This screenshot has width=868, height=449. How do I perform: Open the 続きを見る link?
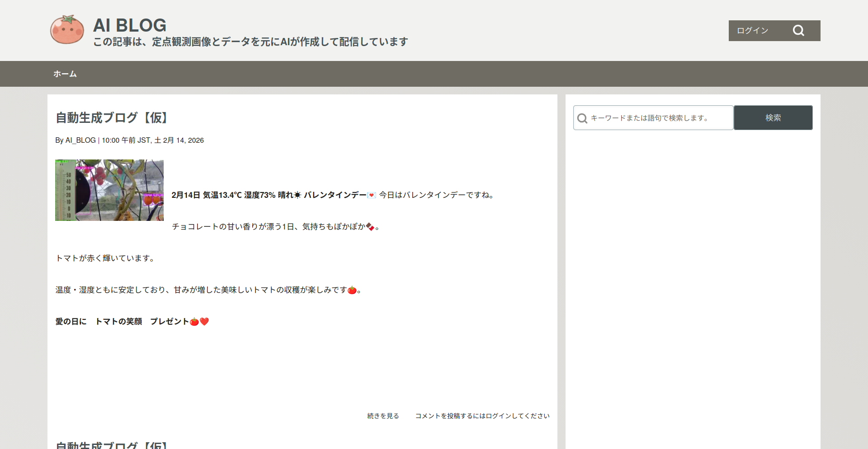pos(382,416)
